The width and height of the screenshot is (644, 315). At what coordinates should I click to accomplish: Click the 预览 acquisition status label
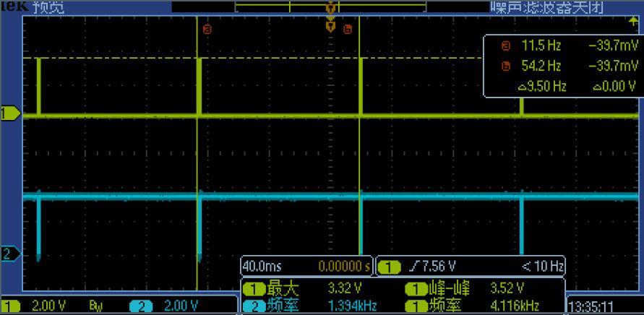(48, 8)
